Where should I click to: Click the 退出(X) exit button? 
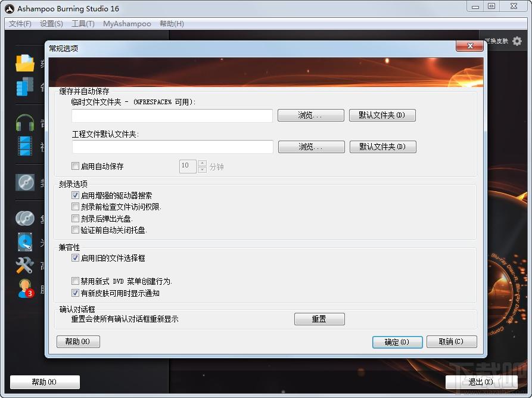click(481, 382)
